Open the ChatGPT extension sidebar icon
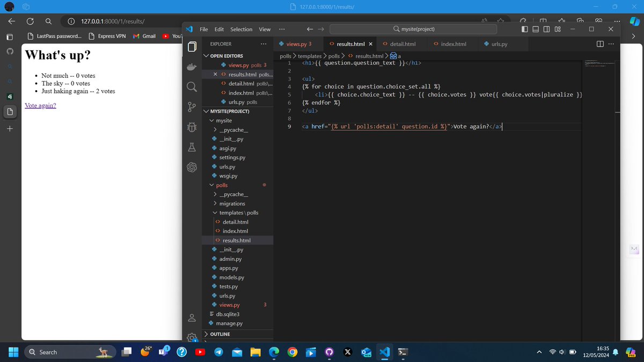This screenshot has width=644, height=362. [192, 167]
